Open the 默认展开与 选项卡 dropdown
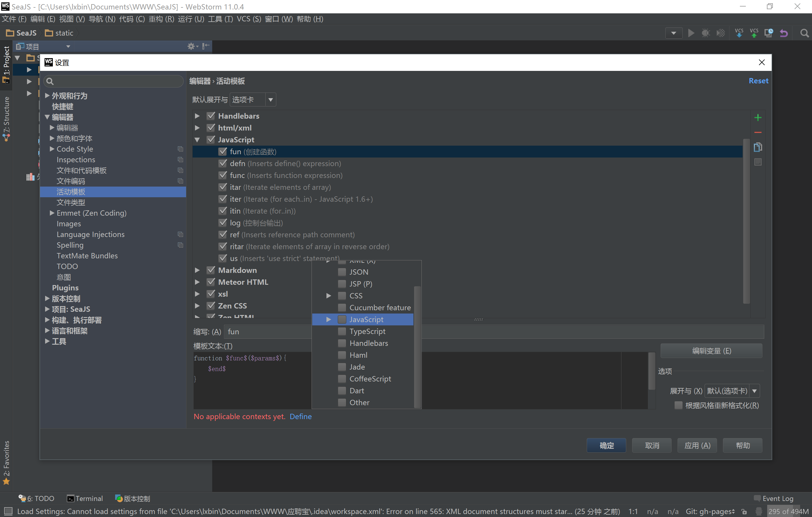Image resolution: width=812 pixels, height=517 pixels. (253, 100)
